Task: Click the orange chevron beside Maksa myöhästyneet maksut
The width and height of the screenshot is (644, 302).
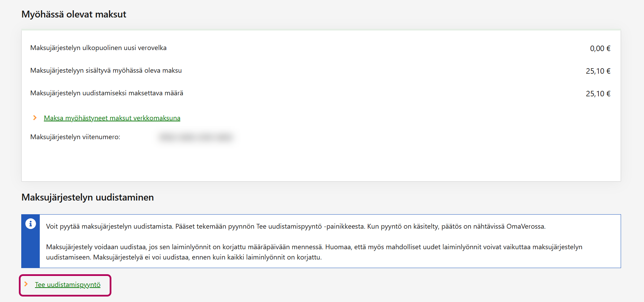Action: [35, 118]
